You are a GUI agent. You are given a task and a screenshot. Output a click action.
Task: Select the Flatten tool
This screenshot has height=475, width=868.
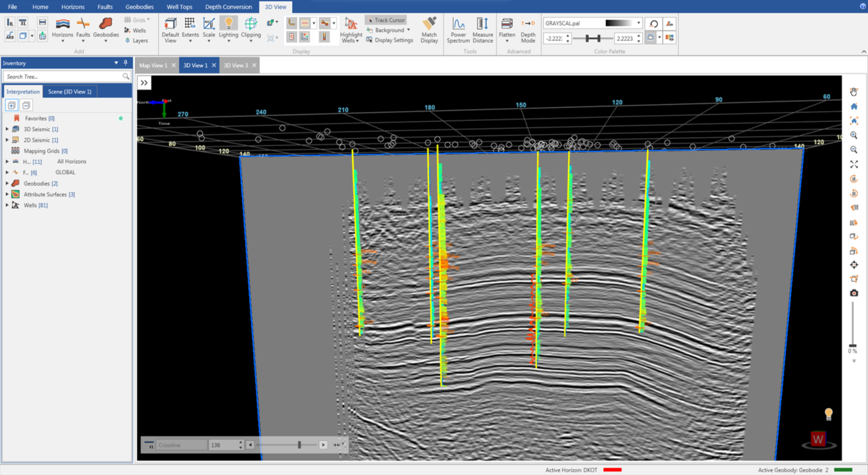(507, 31)
